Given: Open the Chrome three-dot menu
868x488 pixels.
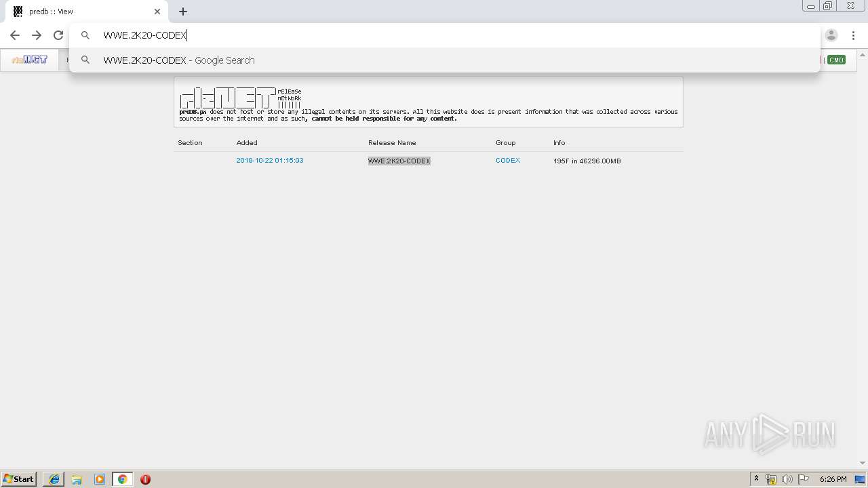Looking at the screenshot, I should coord(854,35).
